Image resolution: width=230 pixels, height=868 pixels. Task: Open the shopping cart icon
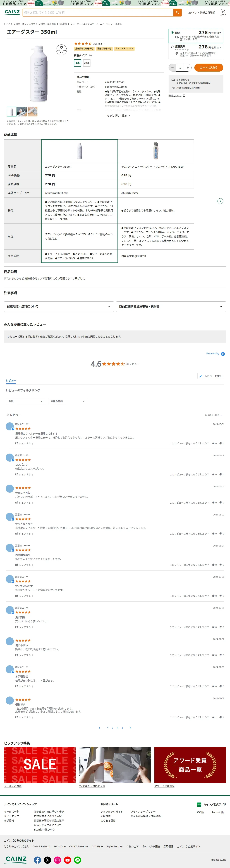click(x=223, y=12)
